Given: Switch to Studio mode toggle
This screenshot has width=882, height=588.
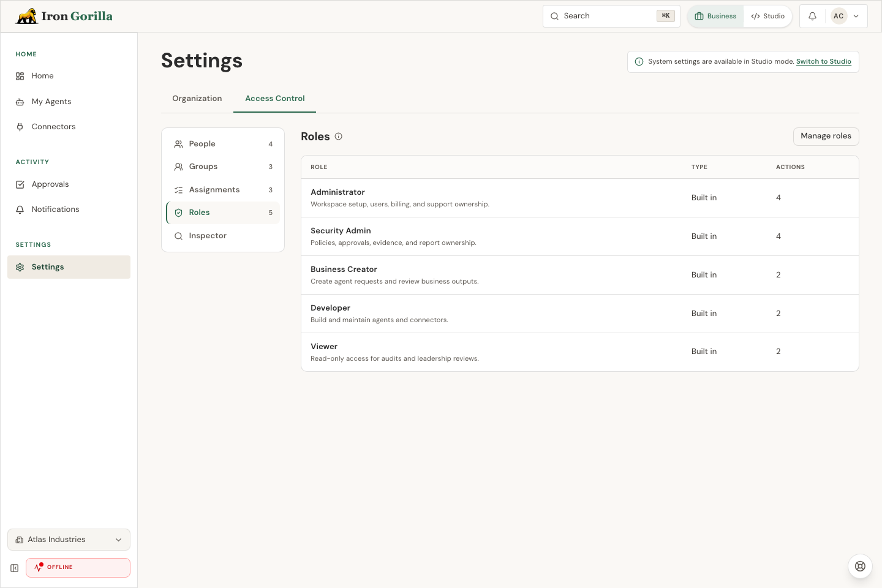Looking at the screenshot, I should click(x=767, y=16).
